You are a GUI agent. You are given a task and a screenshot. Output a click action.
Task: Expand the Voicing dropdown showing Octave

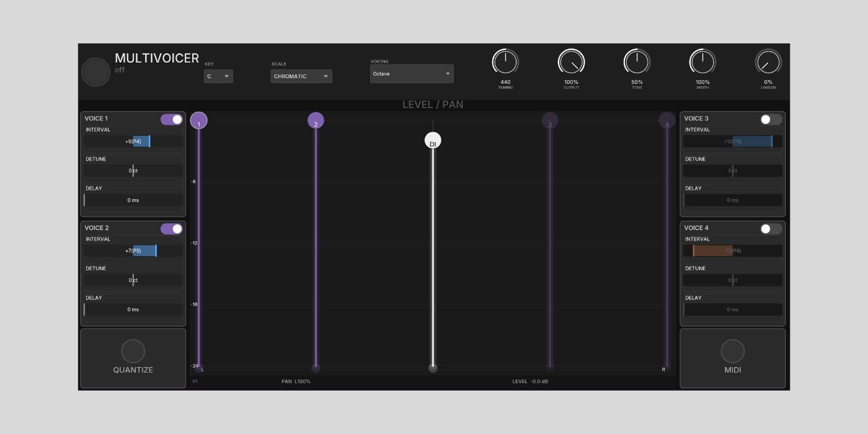412,74
